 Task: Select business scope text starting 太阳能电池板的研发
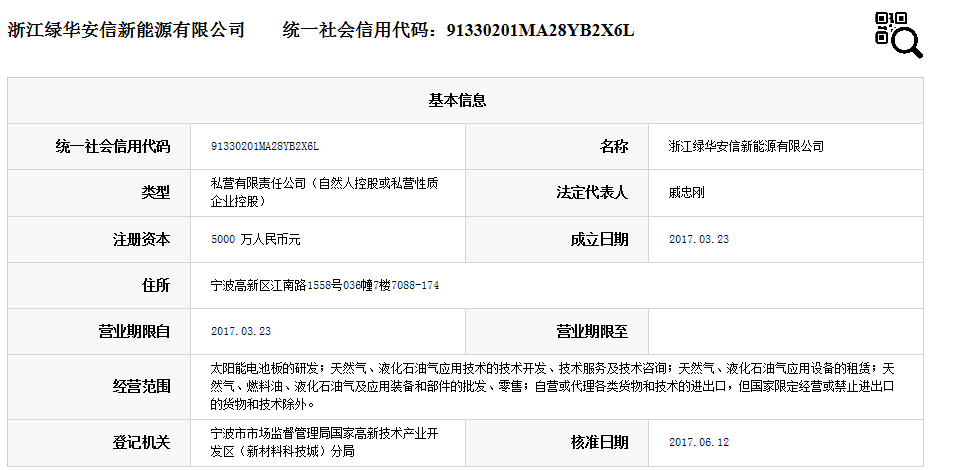[552, 386]
